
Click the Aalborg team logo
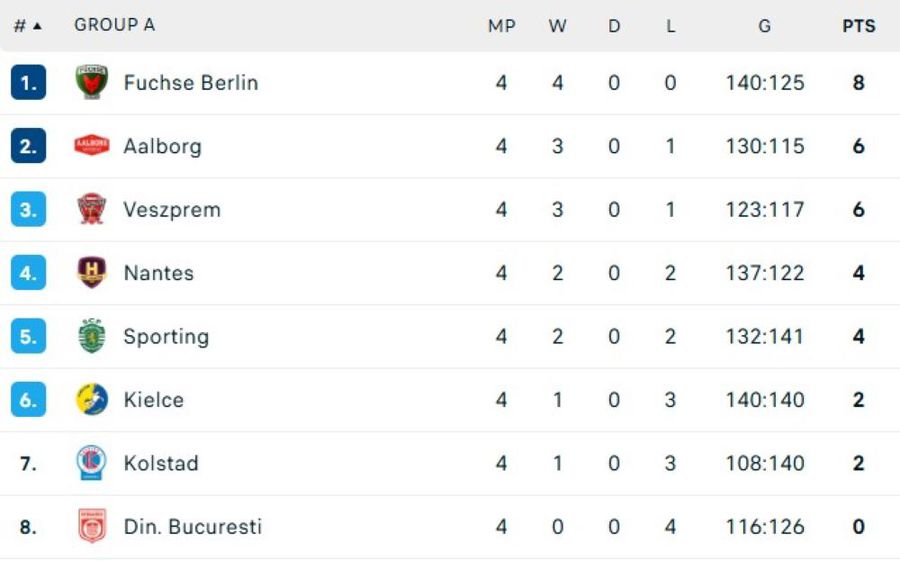point(92,146)
